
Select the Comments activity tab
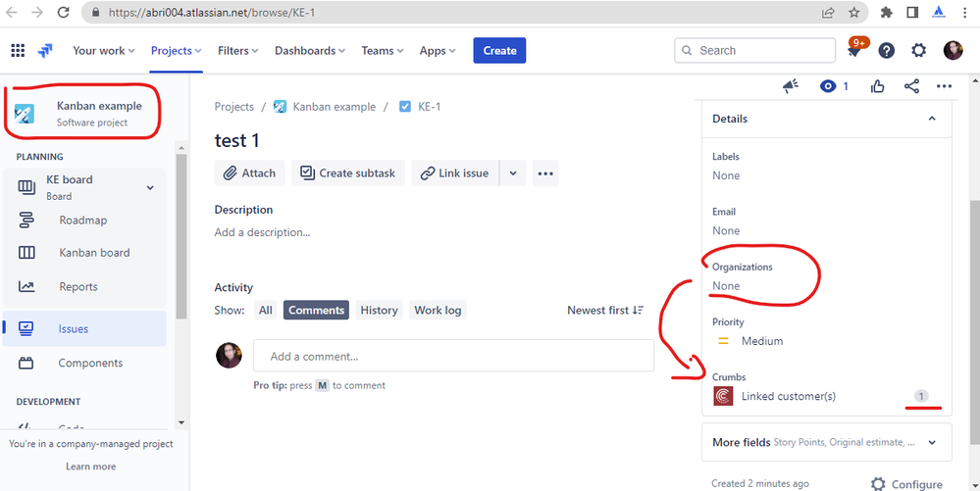316,310
